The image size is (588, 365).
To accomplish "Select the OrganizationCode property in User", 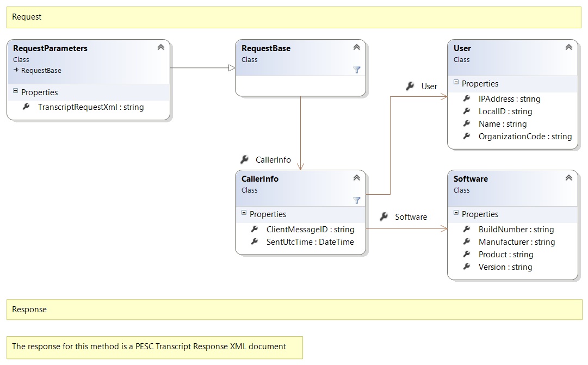I will pyautogui.click(x=524, y=137).
